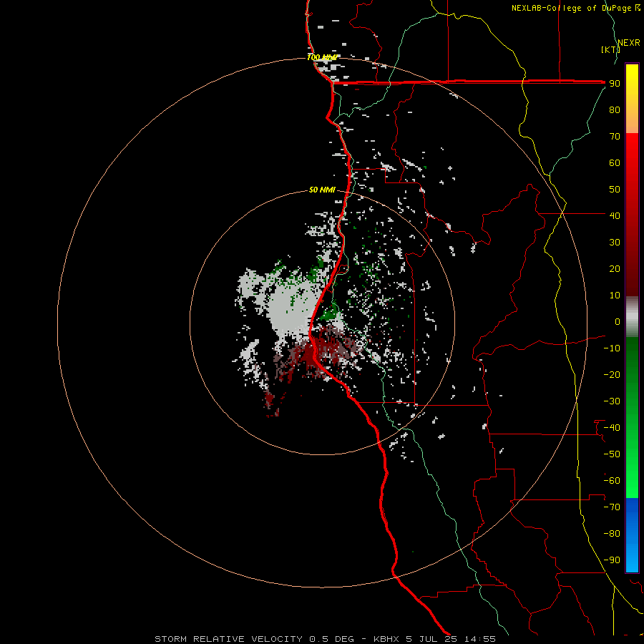644x644 pixels.
Task: Click the "100 NMI" range ring label
Action: point(322,57)
